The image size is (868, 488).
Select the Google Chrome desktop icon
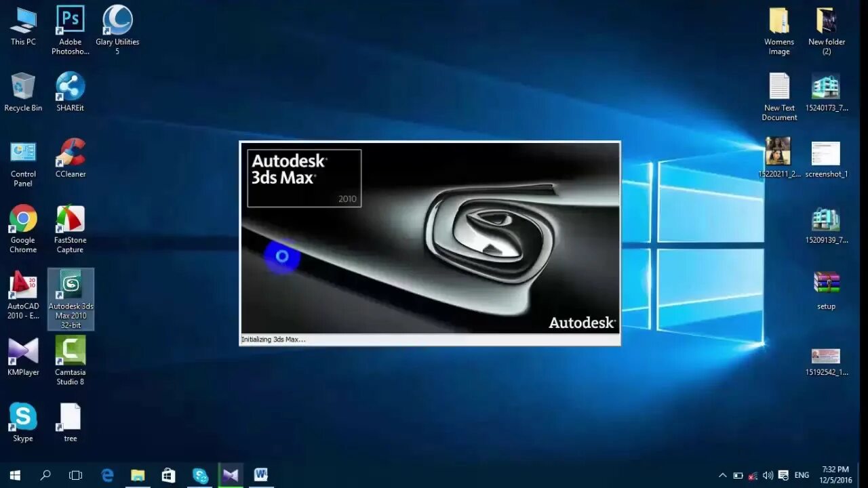[x=23, y=229]
